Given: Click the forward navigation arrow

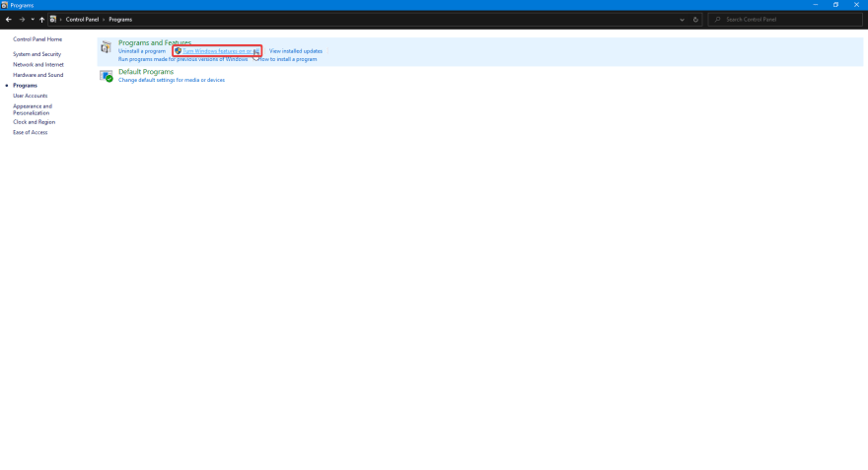Looking at the screenshot, I should (x=22, y=20).
